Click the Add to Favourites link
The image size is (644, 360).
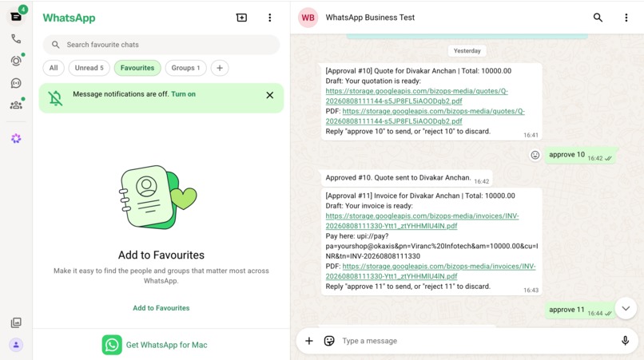(161, 308)
